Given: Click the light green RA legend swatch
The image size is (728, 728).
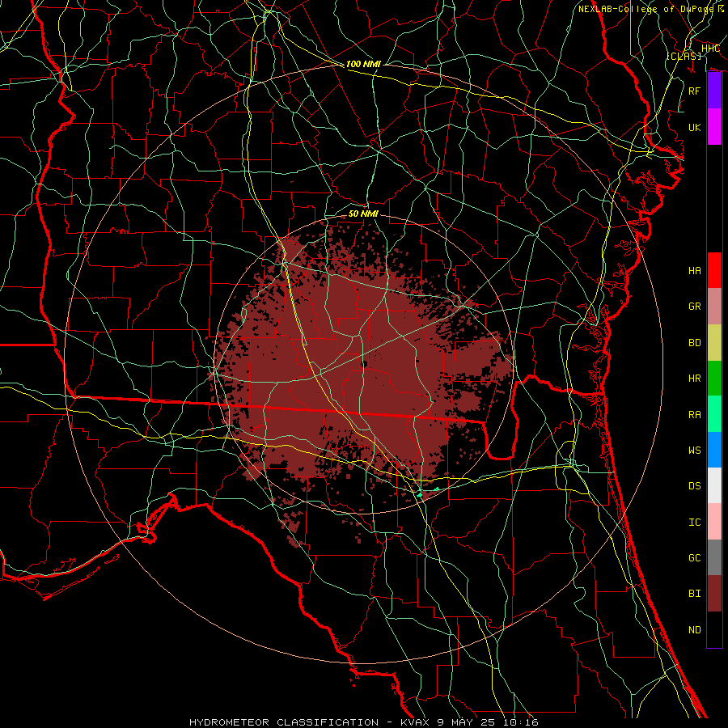Looking at the screenshot, I should (x=714, y=414).
